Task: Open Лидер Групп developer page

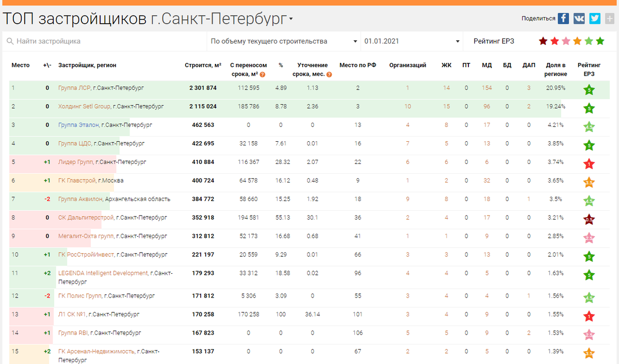Action: (76, 162)
